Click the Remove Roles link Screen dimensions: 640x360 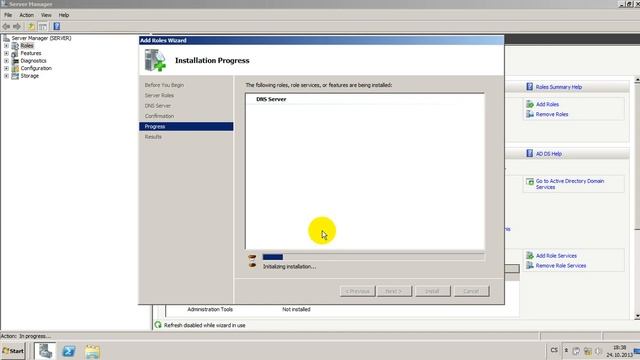(x=552, y=114)
